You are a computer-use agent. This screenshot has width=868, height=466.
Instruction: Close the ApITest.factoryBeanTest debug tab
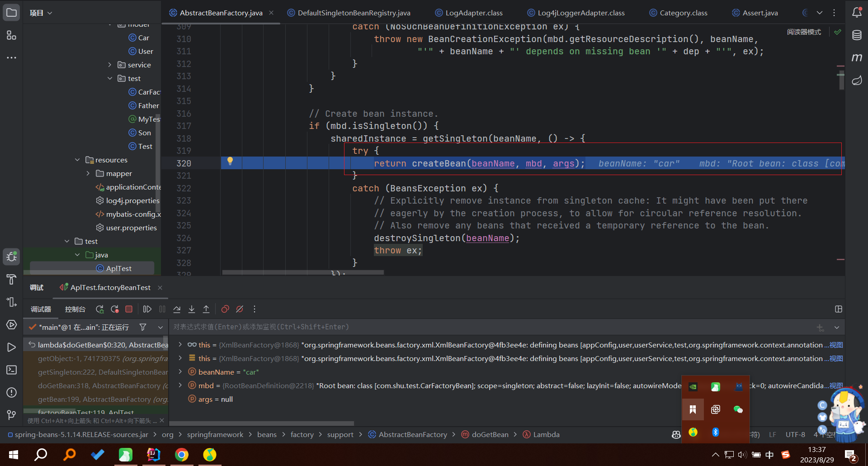pyautogui.click(x=160, y=288)
